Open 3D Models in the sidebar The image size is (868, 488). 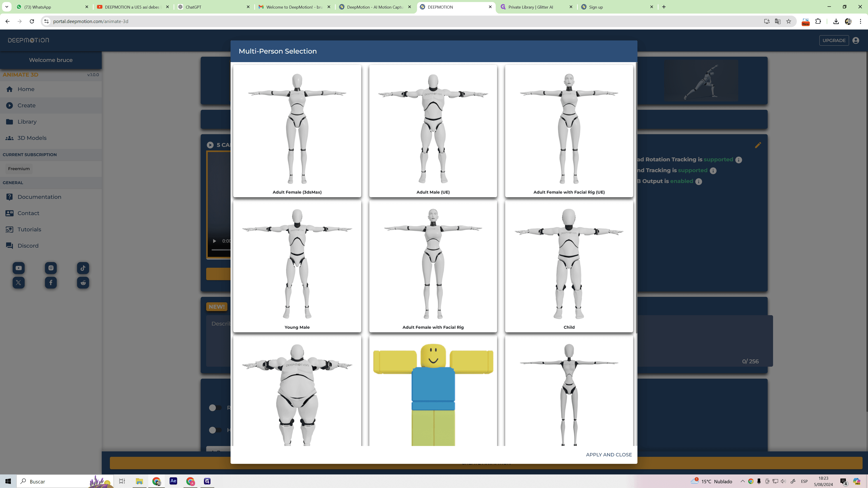pos(51,138)
